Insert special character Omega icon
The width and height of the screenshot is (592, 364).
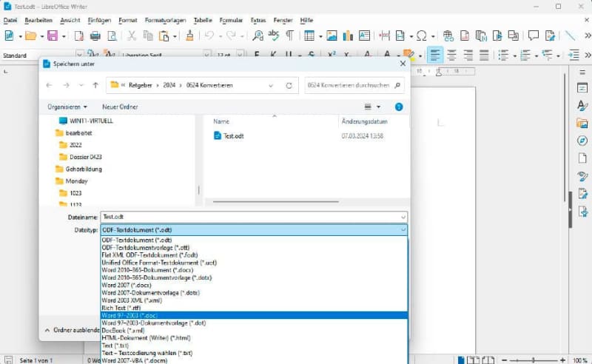pyautogui.click(x=421, y=36)
